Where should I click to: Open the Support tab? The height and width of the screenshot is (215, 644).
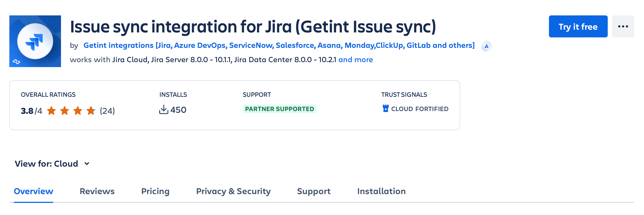(314, 191)
